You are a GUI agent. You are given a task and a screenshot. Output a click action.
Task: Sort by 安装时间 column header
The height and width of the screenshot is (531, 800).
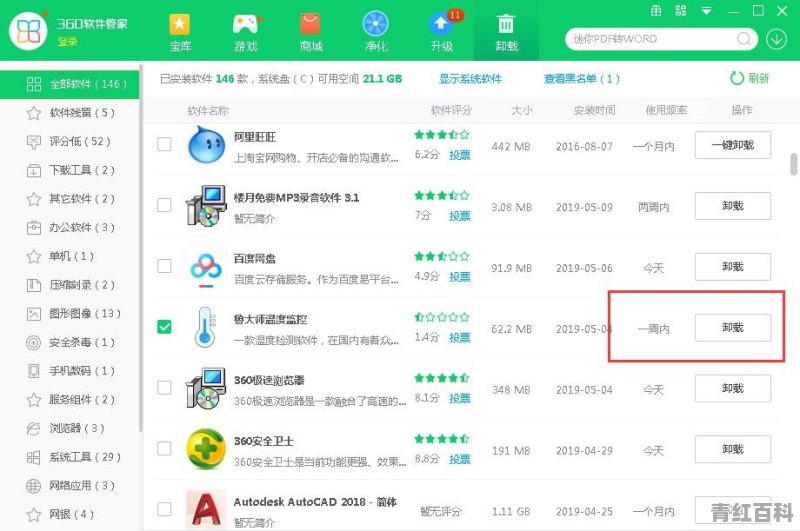click(594, 110)
